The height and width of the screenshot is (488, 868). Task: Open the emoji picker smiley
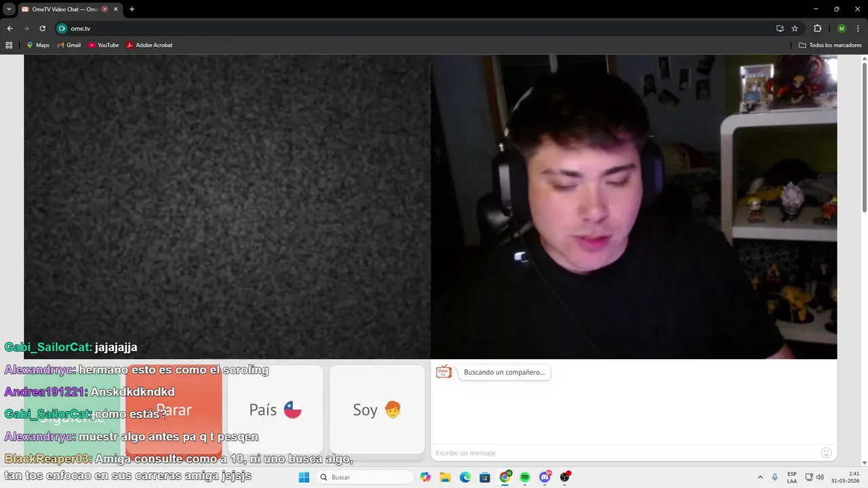click(x=826, y=453)
